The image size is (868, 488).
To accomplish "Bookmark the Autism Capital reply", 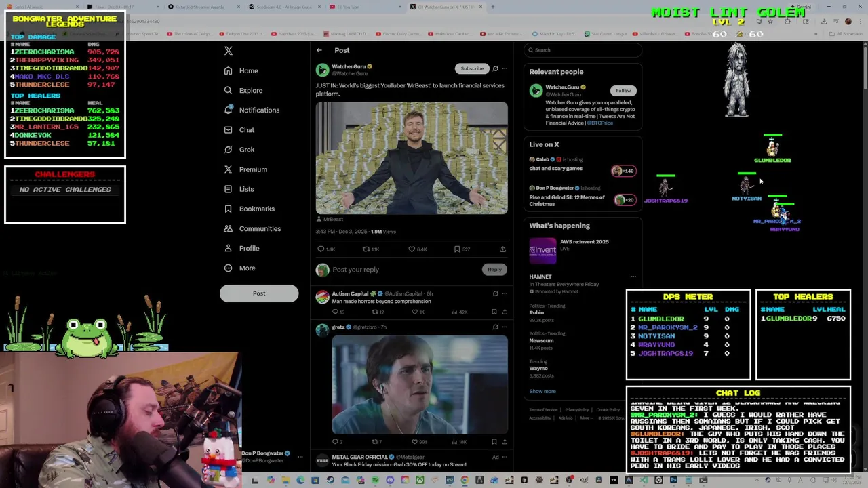I will click(494, 312).
